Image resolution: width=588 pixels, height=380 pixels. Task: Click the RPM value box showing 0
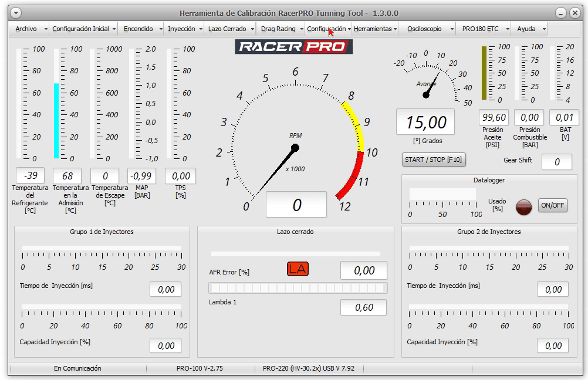pos(296,205)
